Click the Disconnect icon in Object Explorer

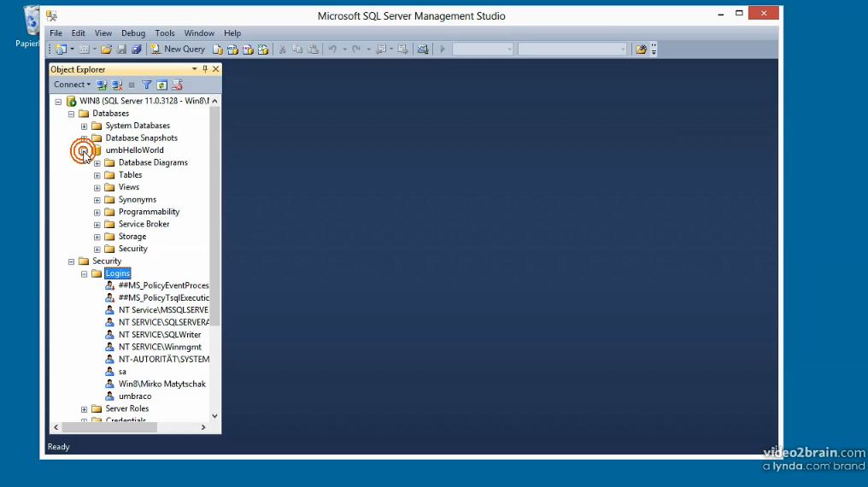(117, 85)
